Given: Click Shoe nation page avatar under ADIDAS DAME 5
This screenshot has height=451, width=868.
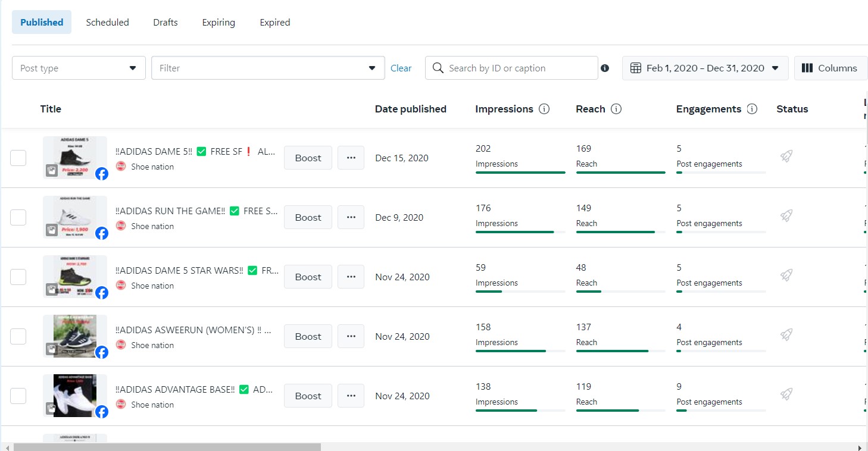Looking at the screenshot, I should [121, 167].
